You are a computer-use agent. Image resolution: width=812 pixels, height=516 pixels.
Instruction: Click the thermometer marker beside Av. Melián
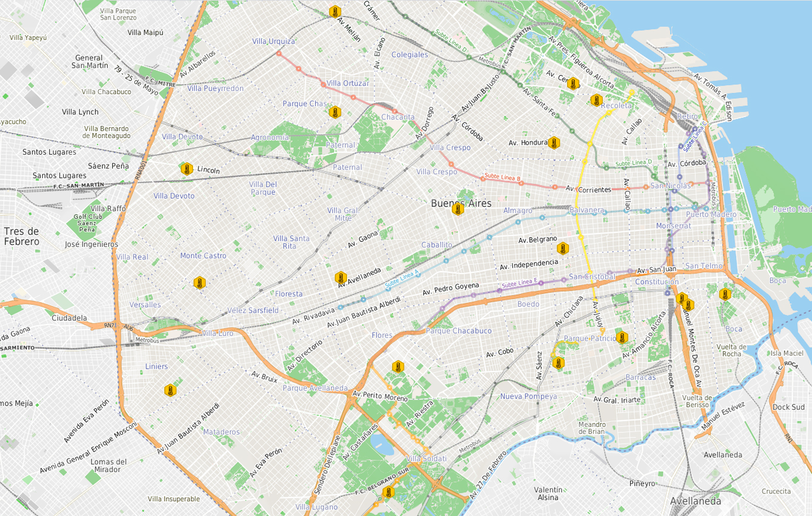pos(335,11)
